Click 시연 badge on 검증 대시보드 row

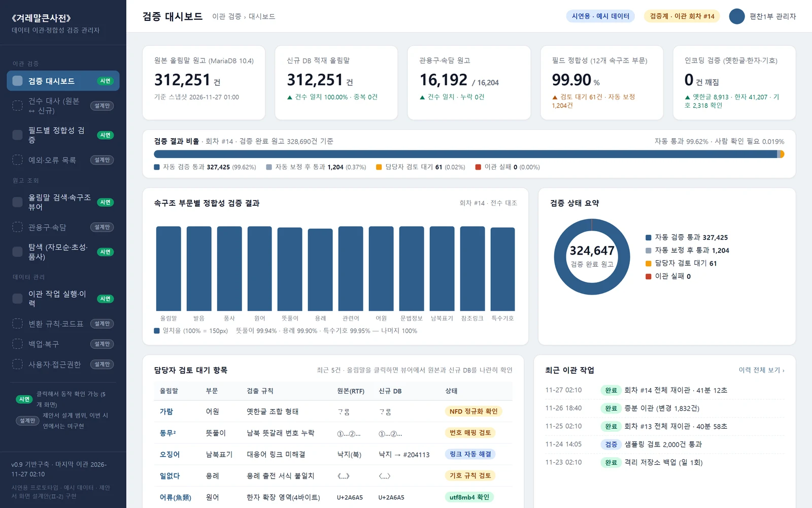(105, 81)
